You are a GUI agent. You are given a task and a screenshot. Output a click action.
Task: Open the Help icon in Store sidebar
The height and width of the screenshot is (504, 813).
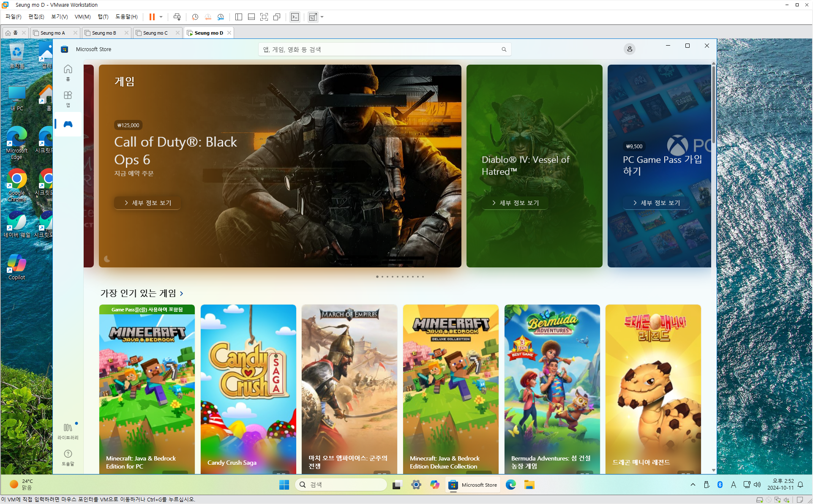click(x=68, y=457)
